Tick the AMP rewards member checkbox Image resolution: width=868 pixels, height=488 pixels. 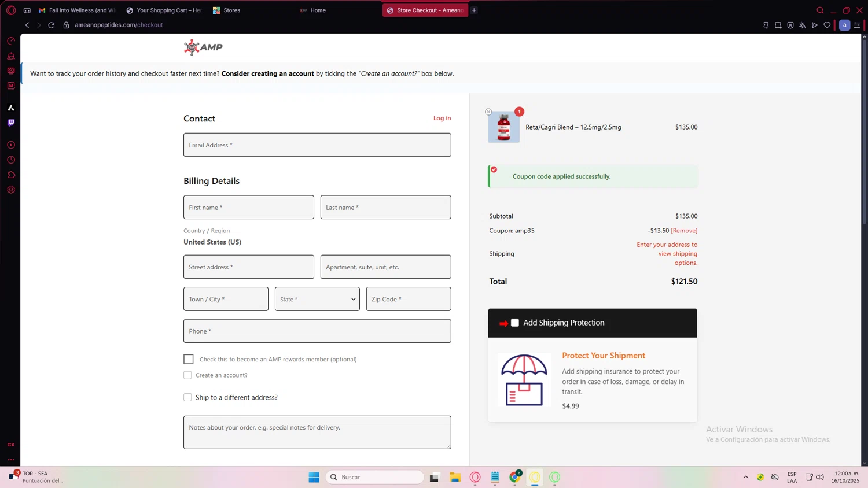[x=189, y=359]
